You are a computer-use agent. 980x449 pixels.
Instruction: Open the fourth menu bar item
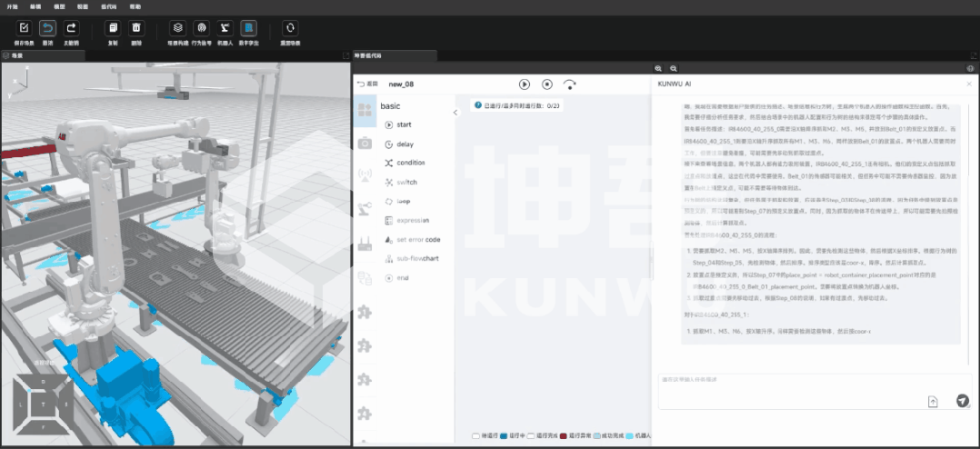coord(83,5)
